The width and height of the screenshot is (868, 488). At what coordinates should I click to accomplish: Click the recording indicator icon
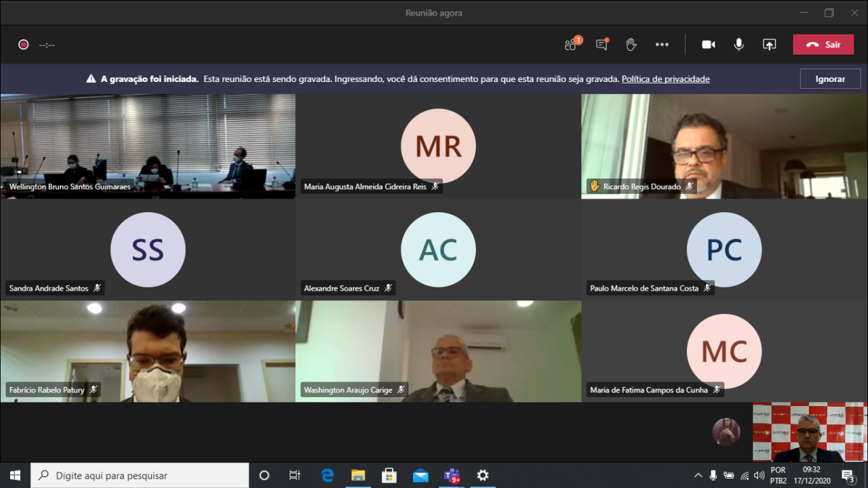point(24,45)
